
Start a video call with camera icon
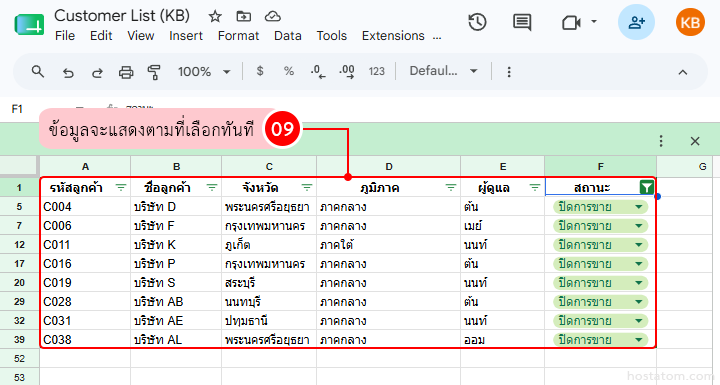point(571,23)
